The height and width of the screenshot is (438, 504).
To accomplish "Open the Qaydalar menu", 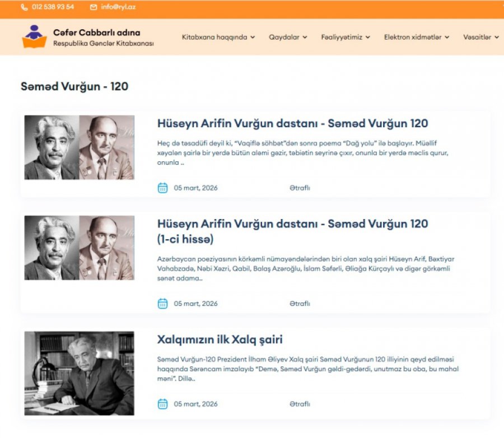I will coord(288,37).
